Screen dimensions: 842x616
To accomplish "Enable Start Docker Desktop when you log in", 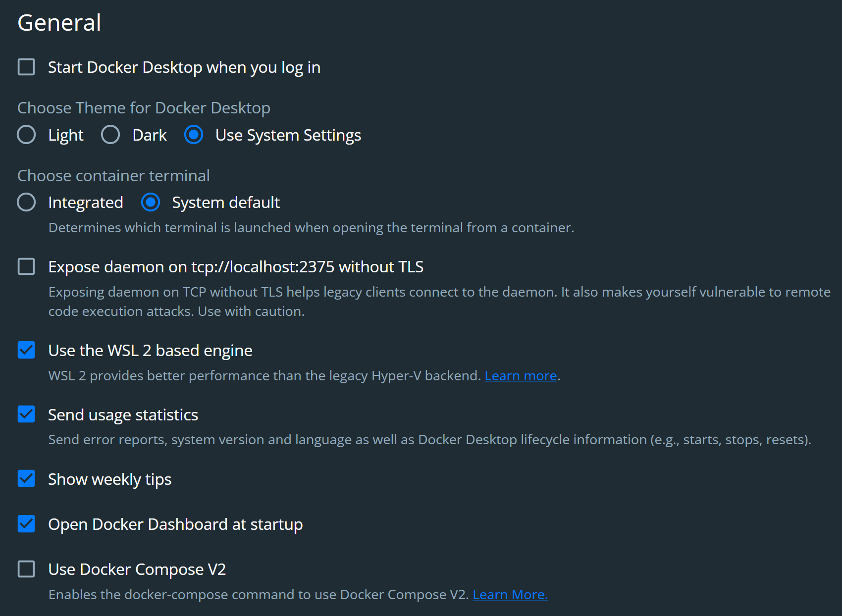I will pyautogui.click(x=26, y=67).
